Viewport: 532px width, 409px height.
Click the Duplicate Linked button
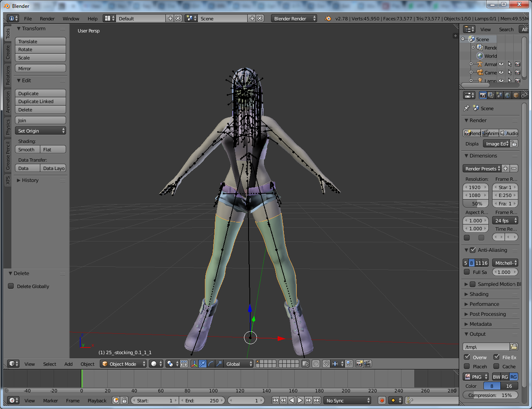[40, 101]
